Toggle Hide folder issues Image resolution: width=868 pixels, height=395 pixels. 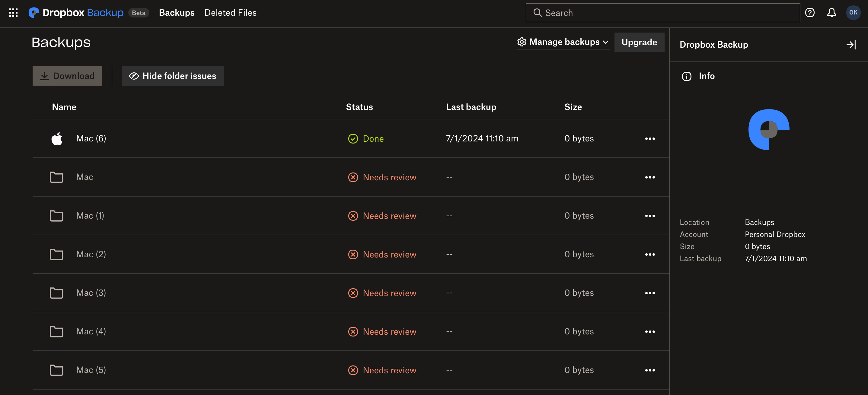click(x=173, y=76)
